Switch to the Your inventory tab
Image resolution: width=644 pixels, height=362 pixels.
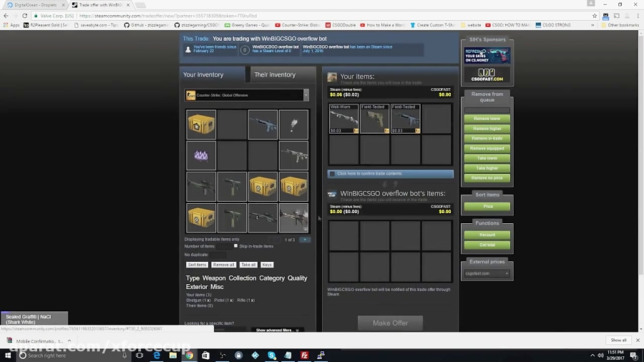click(213, 74)
